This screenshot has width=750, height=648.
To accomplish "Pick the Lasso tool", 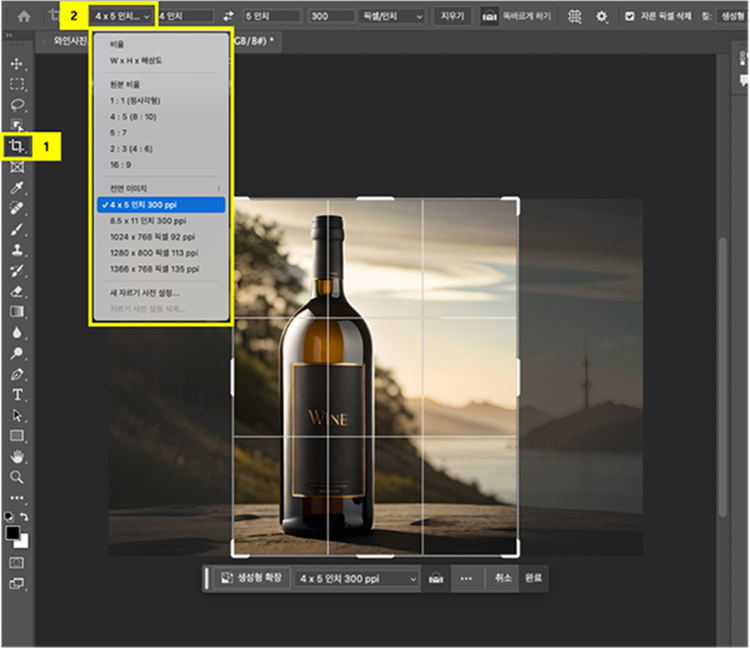I will click(x=17, y=105).
